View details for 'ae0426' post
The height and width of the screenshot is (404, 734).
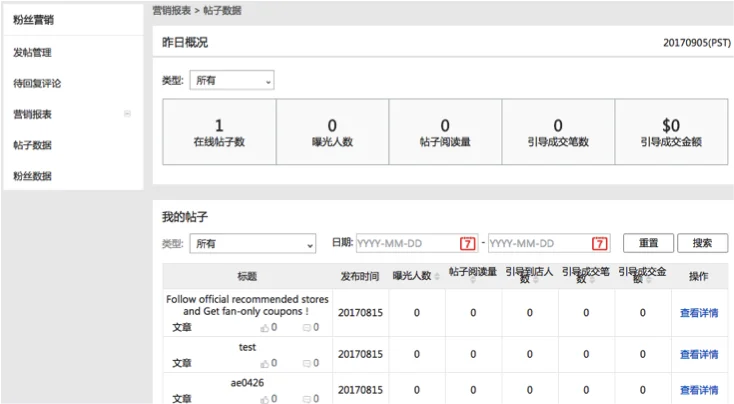[699, 390]
